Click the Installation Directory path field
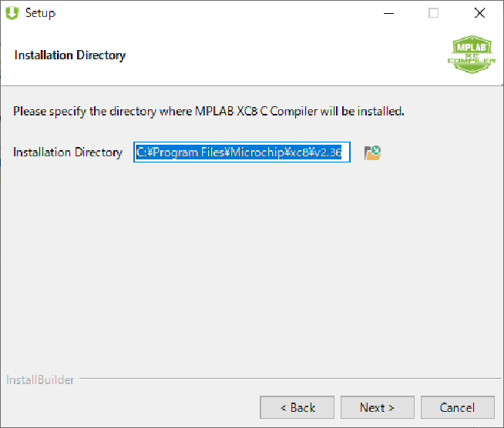The height and width of the screenshot is (428, 504). point(242,152)
